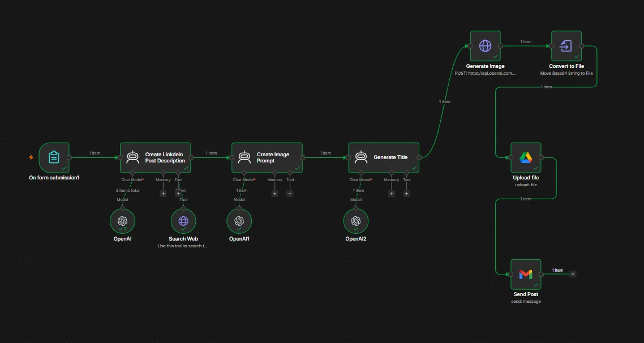The width and height of the screenshot is (644, 343).
Task: Click the 'OpenAI1' label text
Action: click(x=239, y=239)
